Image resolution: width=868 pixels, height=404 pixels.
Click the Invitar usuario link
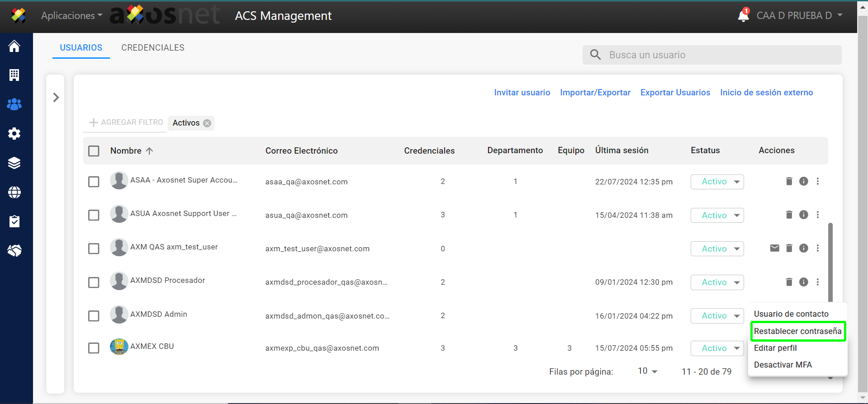(x=522, y=93)
